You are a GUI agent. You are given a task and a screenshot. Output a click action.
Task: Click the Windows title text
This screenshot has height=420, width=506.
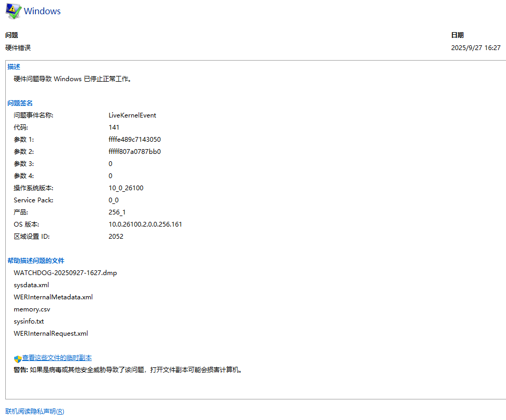coord(42,11)
